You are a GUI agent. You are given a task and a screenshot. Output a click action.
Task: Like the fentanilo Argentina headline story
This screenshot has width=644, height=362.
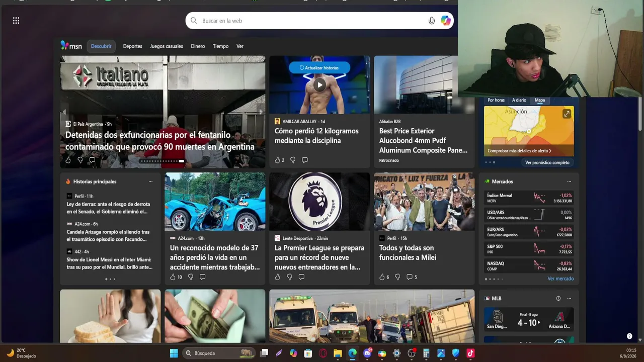pos(68,160)
